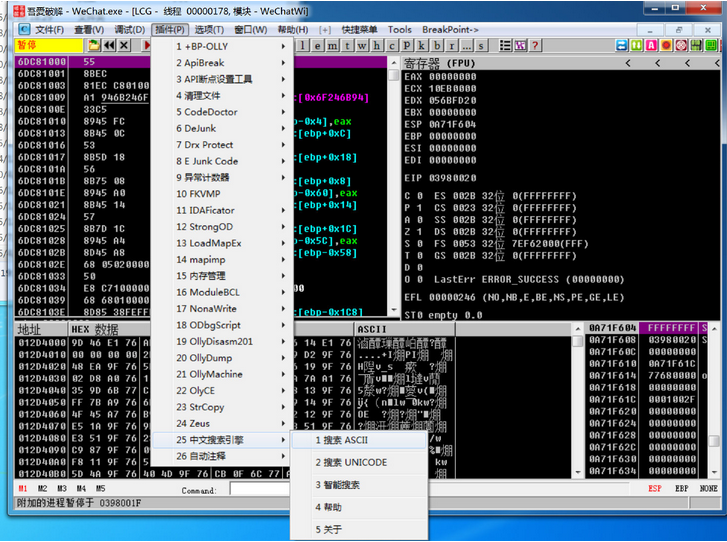
Task: Click the pink 'A' icon in right toolbar
Action: [x=651, y=45]
